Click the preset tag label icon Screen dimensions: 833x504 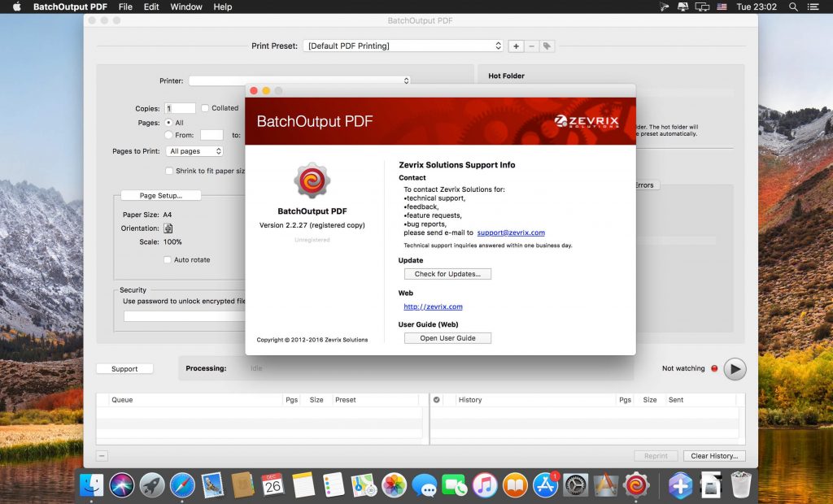[547, 46]
